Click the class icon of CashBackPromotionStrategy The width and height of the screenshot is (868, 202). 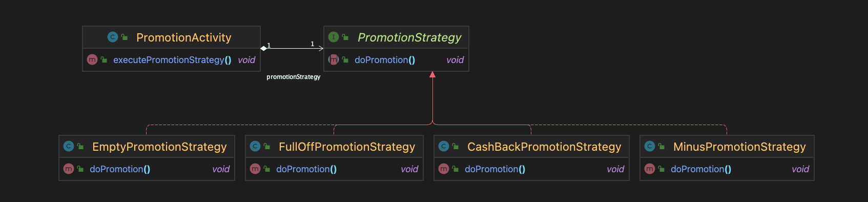444,146
